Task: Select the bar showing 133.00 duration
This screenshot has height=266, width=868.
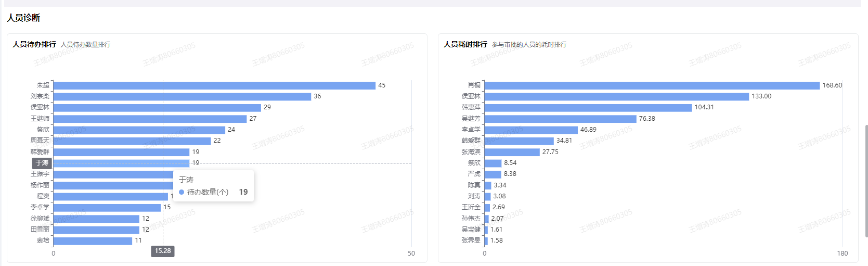Action: 616,97
